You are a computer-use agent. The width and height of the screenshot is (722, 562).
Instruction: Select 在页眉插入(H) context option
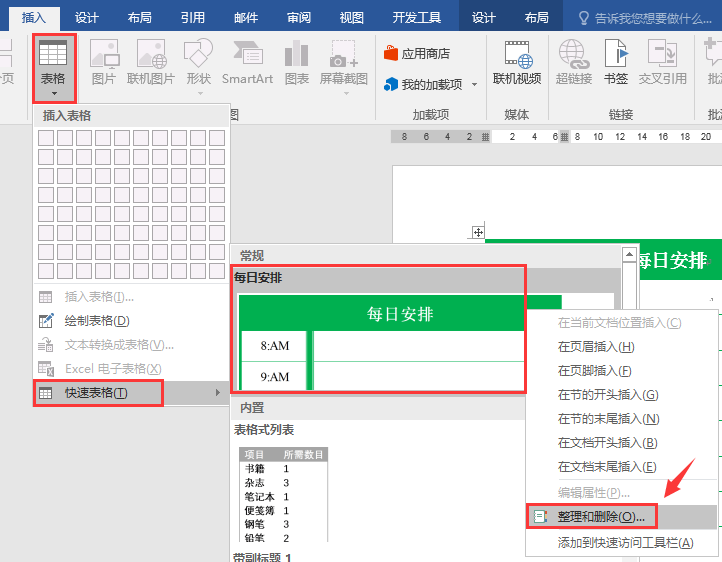click(622, 347)
